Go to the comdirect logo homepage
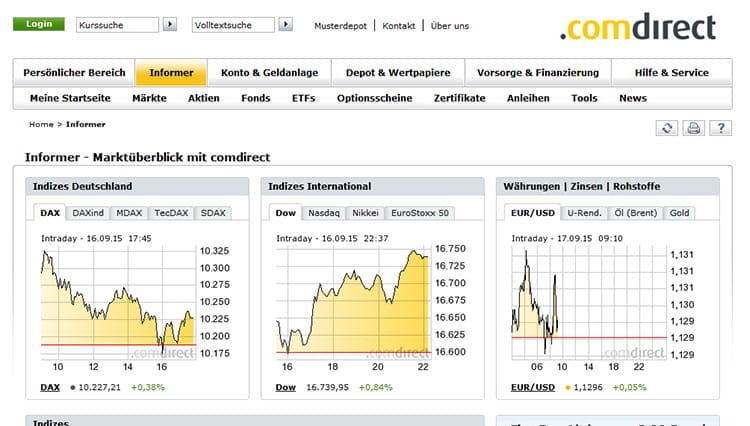 (x=638, y=27)
